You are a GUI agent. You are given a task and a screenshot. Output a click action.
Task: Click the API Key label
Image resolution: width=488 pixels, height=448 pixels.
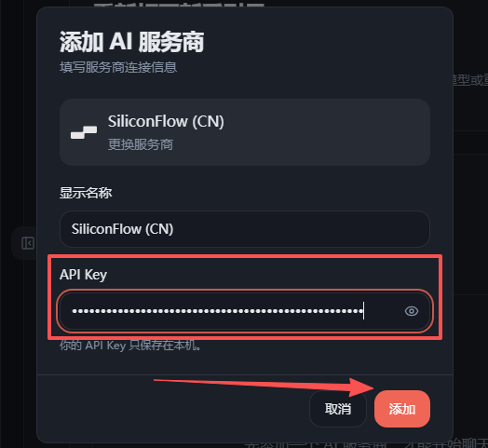[x=83, y=275]
